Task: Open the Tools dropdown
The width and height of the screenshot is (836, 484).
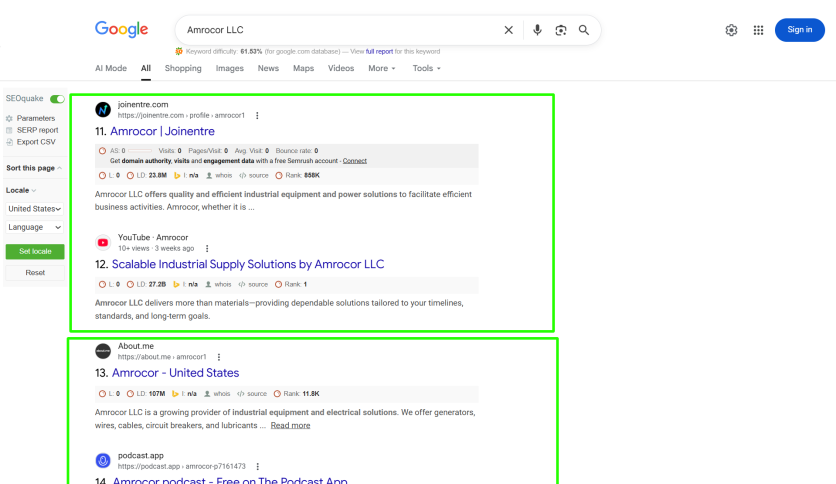Action: [427, 68]
